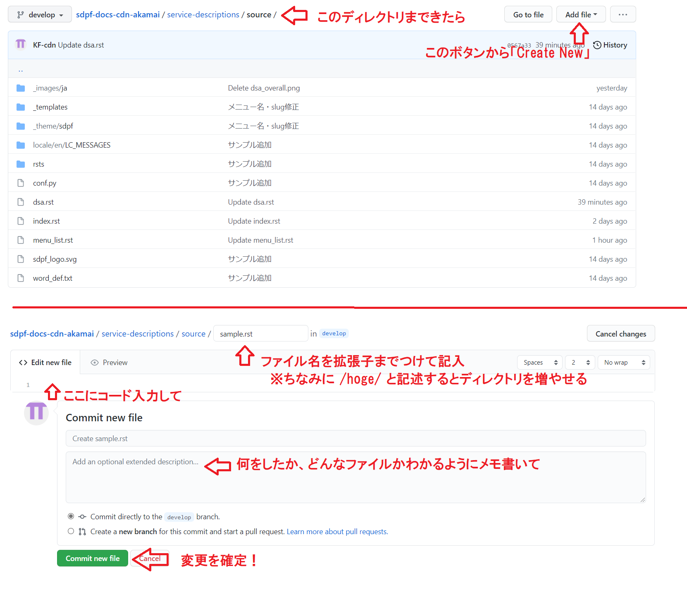Open the rsts directory name
The width and height of the screenshot is (687, 616).
(38, 164)
